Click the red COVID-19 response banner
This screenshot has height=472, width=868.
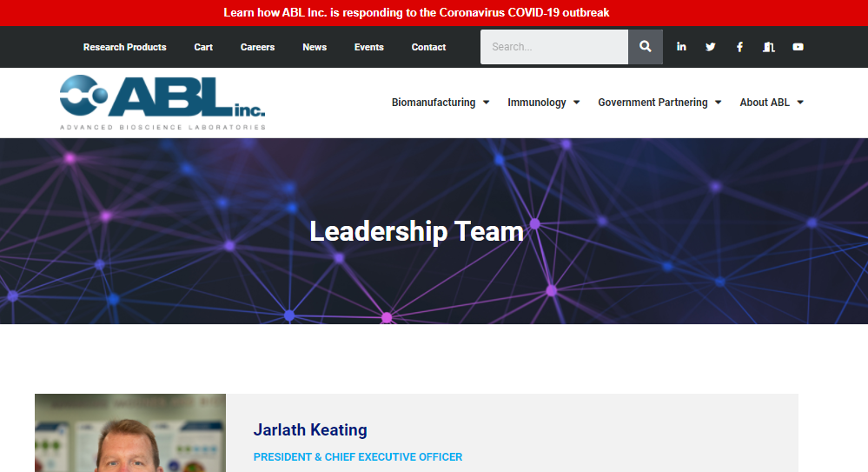[x=416, y=13]
